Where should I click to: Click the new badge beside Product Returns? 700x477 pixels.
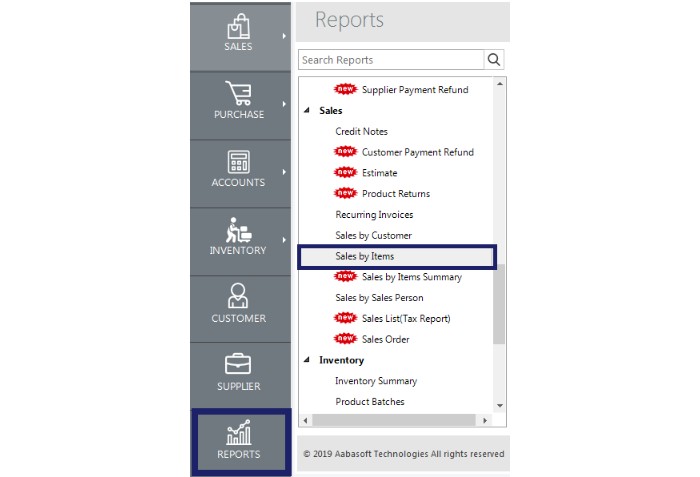[x=346, y=193]
